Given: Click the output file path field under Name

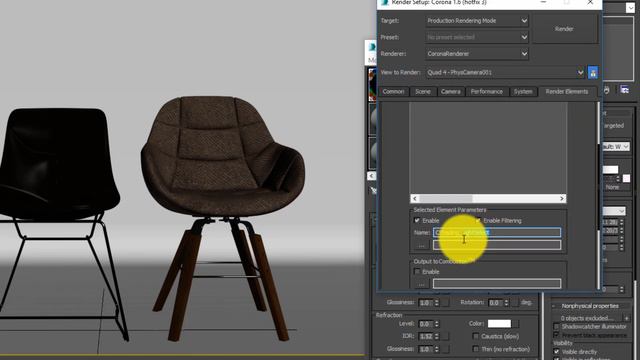Looking at the screenshot, I should click(x=497, y=245).
